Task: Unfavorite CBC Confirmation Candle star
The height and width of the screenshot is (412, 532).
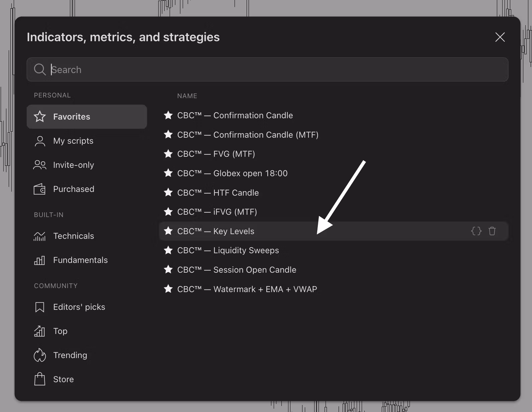Action: click(168, 115)
